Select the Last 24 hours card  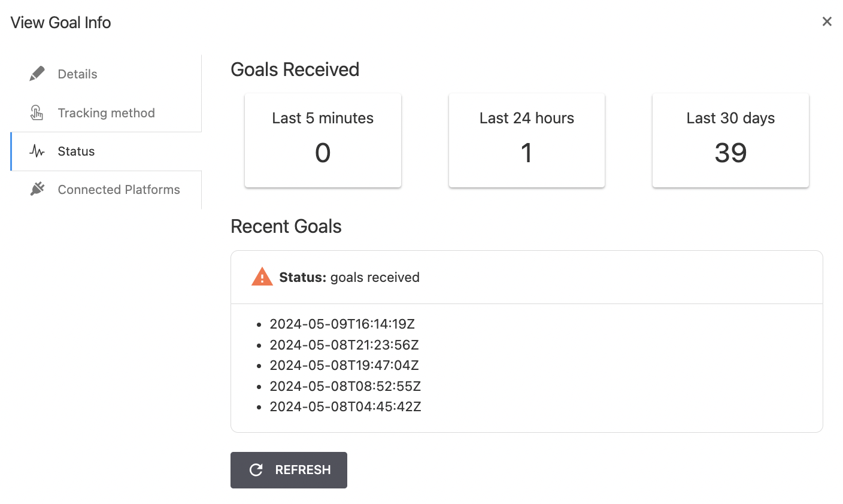[526, 140]
